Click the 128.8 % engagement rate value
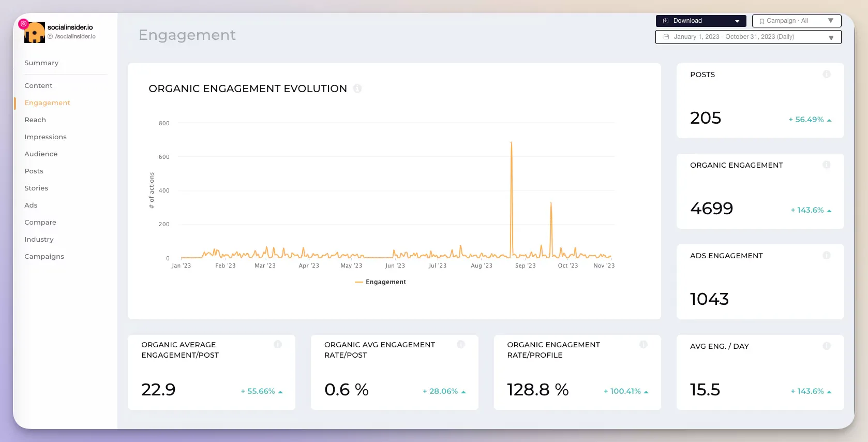Image resolution: width=868 pixels, height=442 pixels. pos(538,390)
